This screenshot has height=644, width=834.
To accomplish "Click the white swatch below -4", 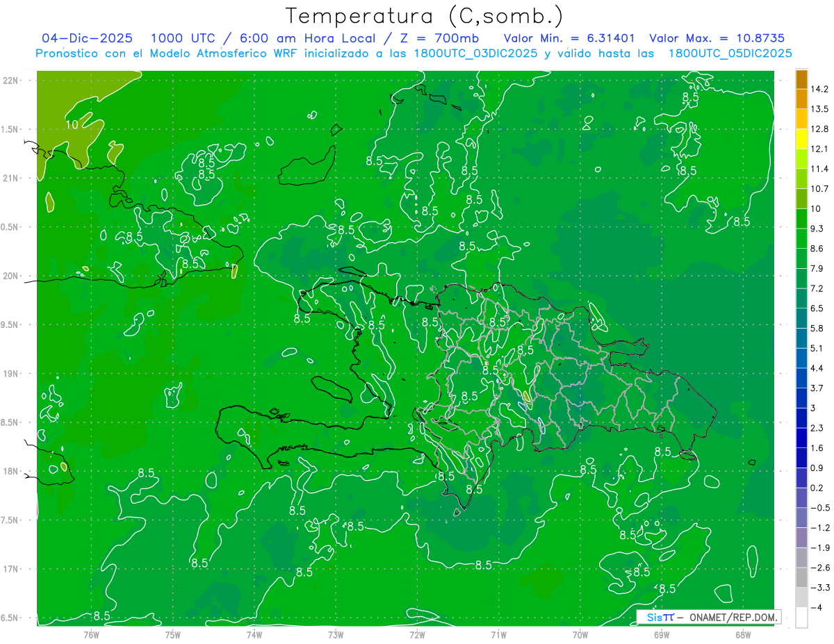I will point(801,618).
